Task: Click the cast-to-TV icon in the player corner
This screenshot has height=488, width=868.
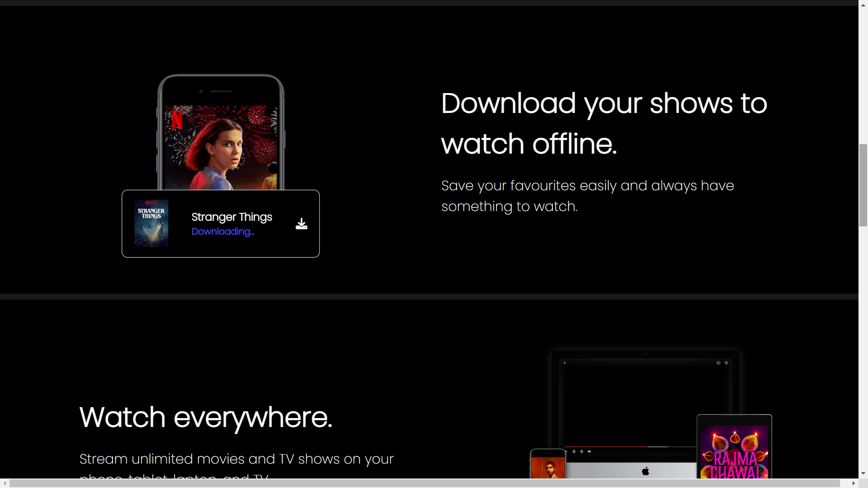Action: [718, 362]
